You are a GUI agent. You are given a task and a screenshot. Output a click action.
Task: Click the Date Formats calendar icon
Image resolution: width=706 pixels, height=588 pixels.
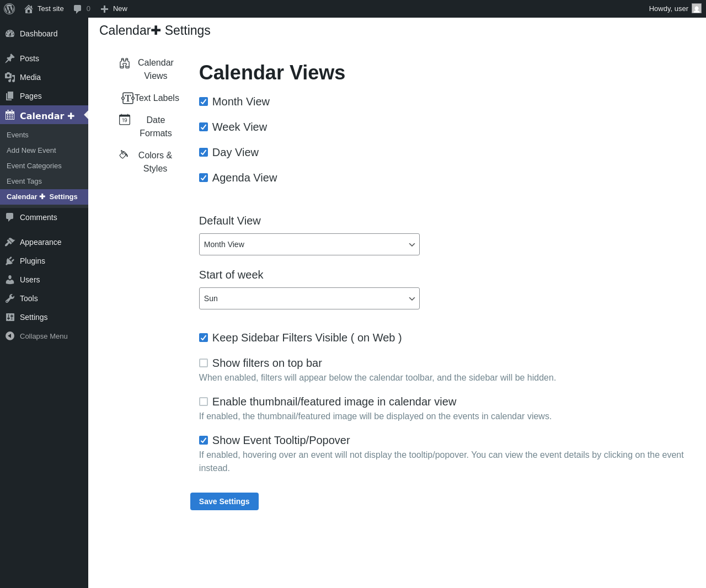pos(125,120)
